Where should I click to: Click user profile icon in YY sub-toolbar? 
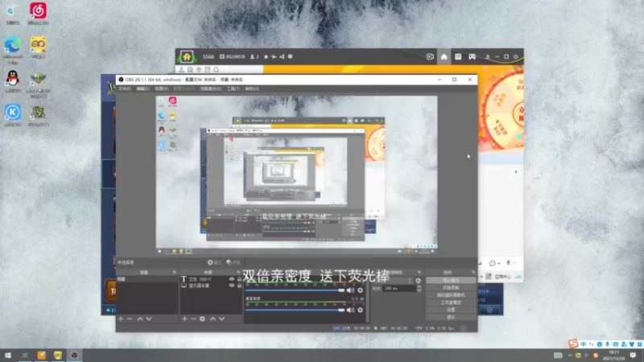point(181,70)
